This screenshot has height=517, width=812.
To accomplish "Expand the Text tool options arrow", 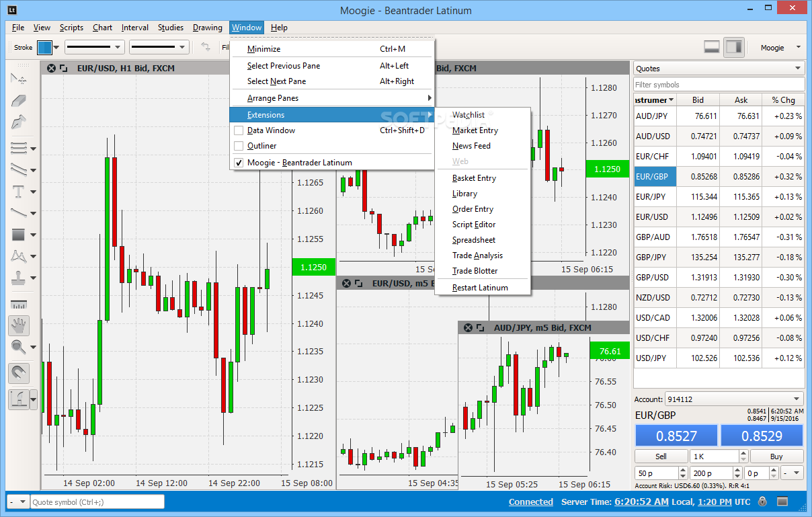I will click(34, 192).
